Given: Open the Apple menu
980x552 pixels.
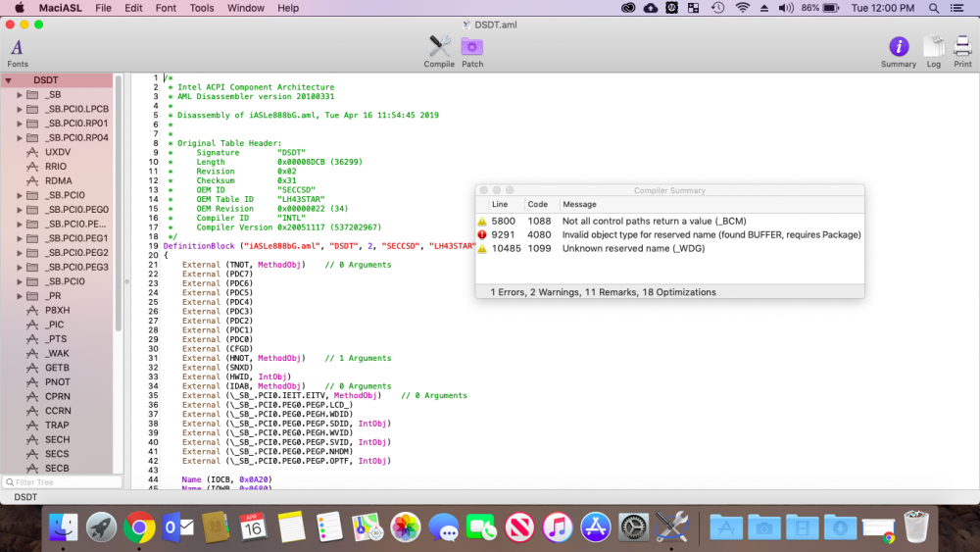Looking at the screenshot, I should click(x=20, y=8).
